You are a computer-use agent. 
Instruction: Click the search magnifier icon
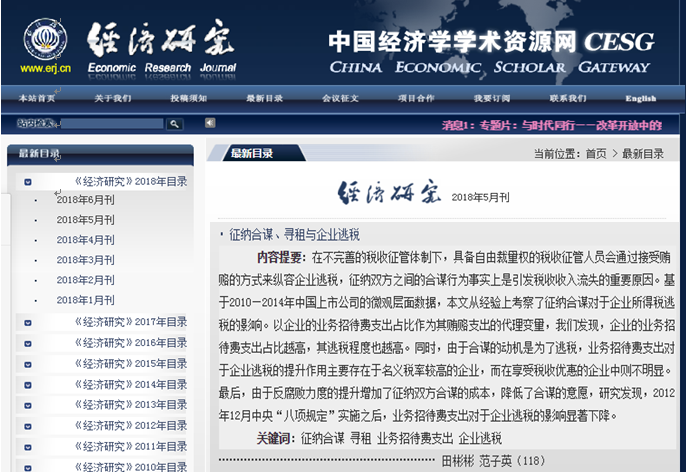click(x=175, y=124)
